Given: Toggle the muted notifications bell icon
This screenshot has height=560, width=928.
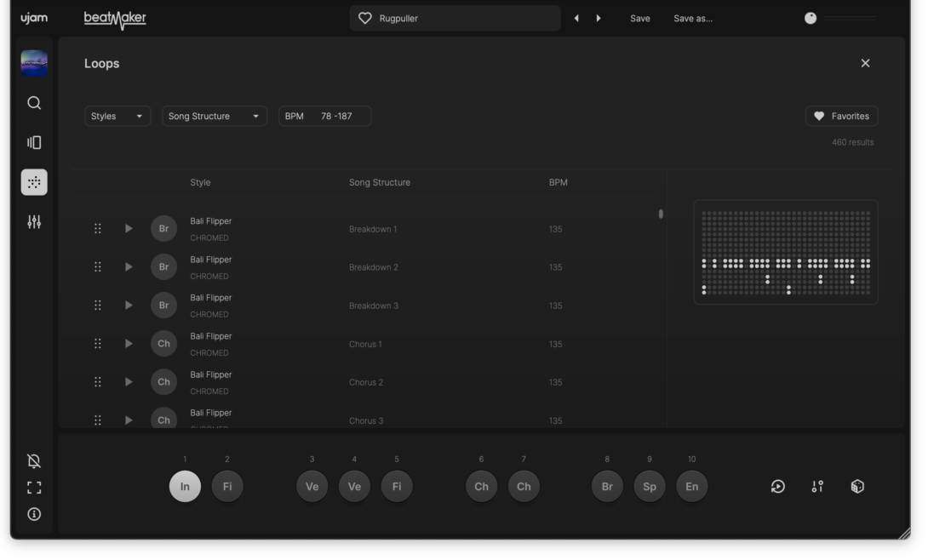Looking at the screenshot, I should (34, 461).
